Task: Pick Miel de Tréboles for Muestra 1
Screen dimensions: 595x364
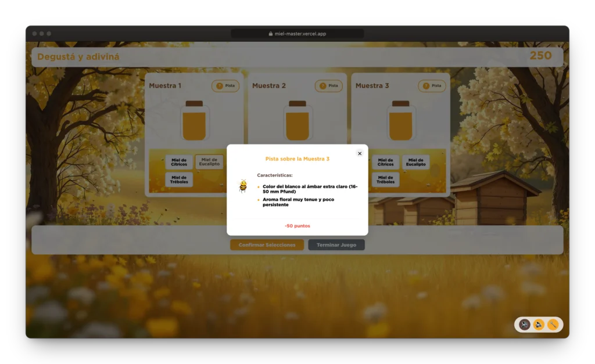Action: tap(179, 179)
